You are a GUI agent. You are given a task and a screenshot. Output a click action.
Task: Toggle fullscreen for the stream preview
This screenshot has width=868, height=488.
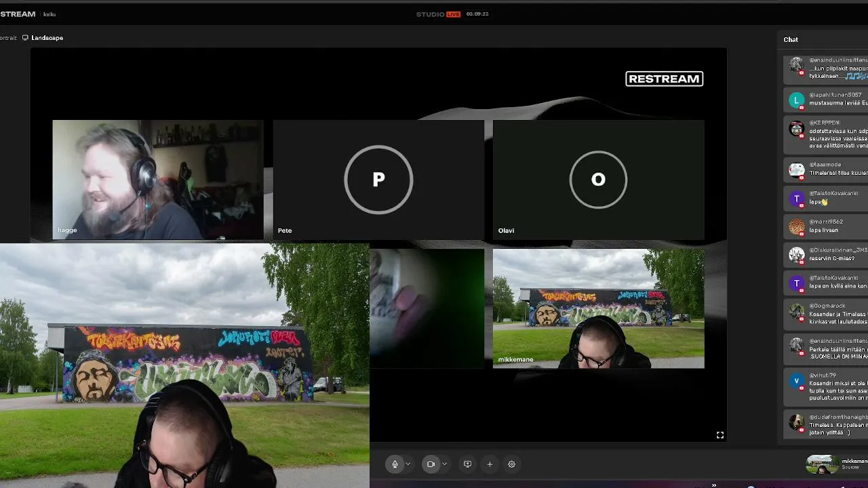[720, 435]
